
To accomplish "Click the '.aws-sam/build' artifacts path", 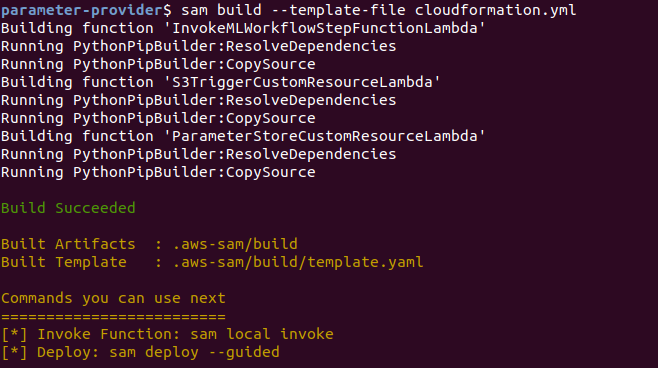I will tap(235, 244).
